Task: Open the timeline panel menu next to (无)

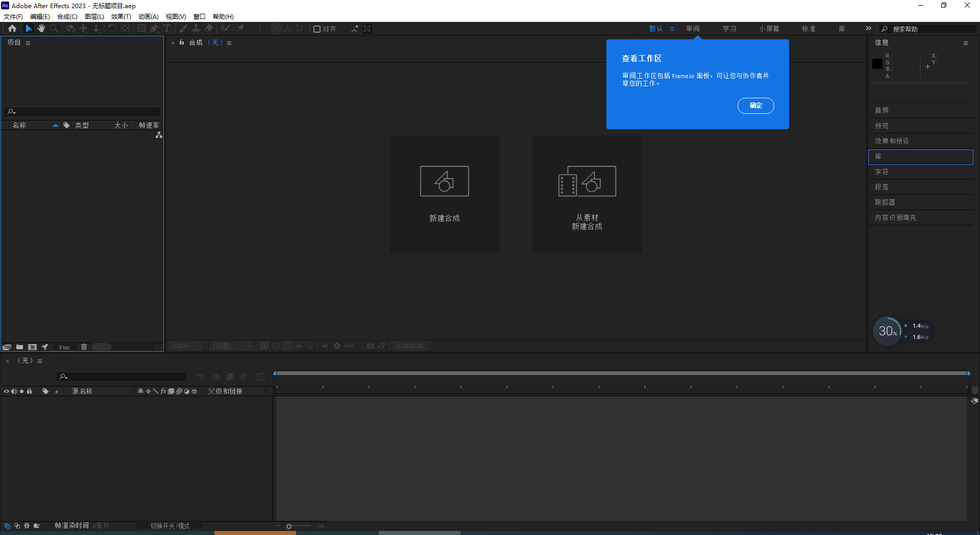Action: tap(40, 361)
